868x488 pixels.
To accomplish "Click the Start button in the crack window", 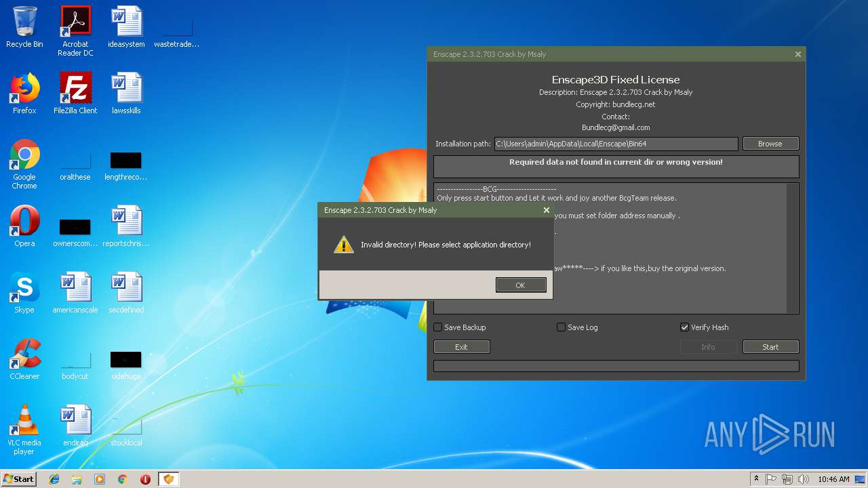I will pyautogui.click(x=770, y=347).
